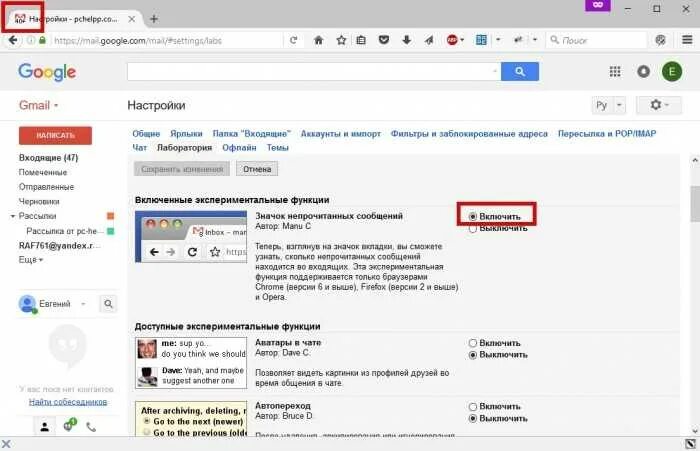Click the globe icon next to search box

[660, 40]
